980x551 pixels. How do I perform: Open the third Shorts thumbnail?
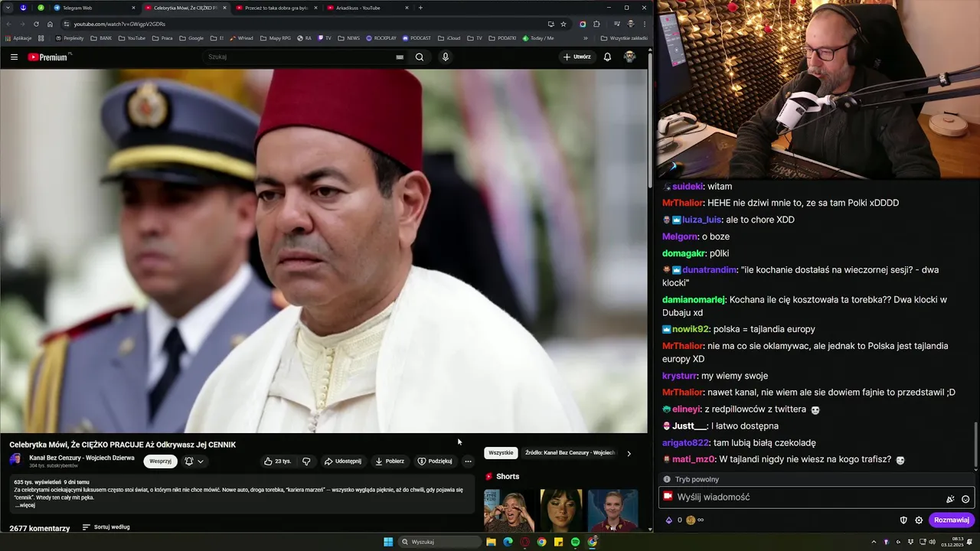612,510
